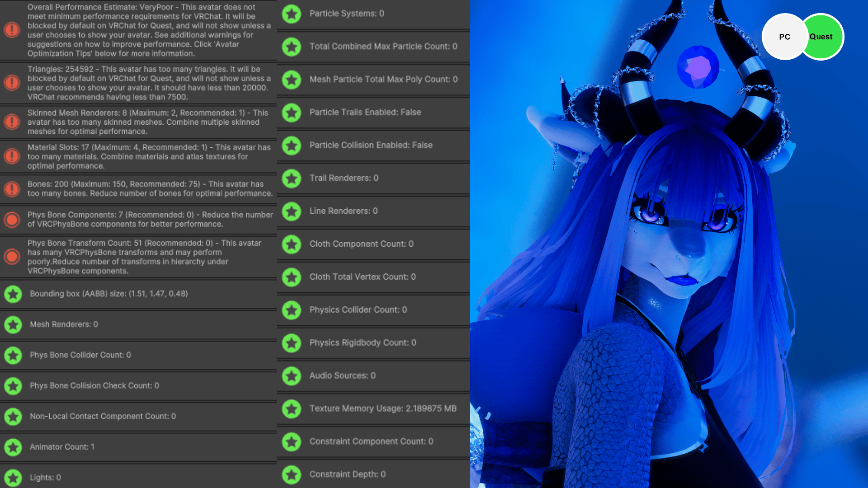Click the warning icon beside Material Slots
Screen dimensions: 868x488
[12, 156]
